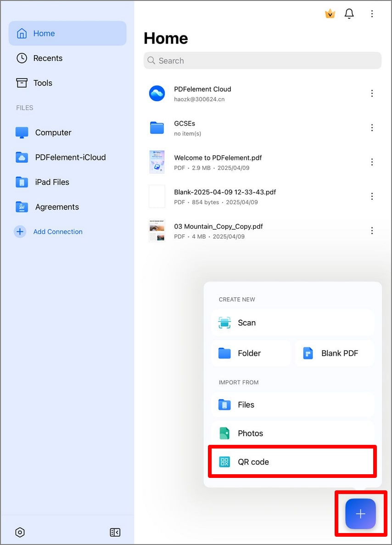Collapse the sidebar panel icon
392x545 pixels.
[115, 532]
